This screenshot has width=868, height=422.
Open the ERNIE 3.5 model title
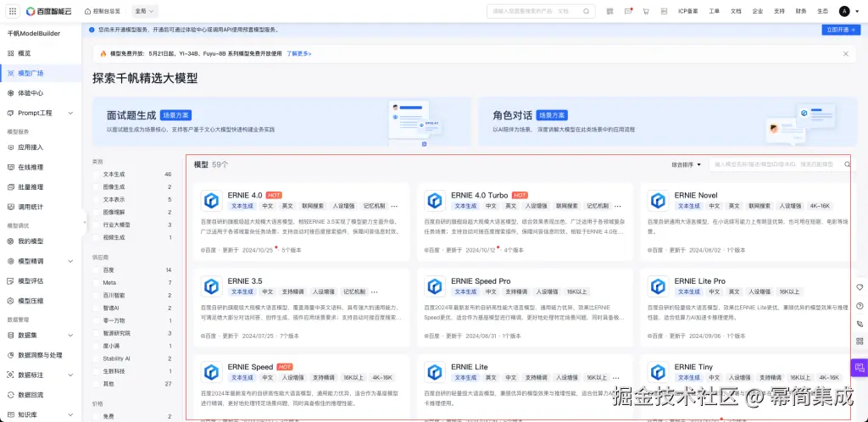(245, 281)
